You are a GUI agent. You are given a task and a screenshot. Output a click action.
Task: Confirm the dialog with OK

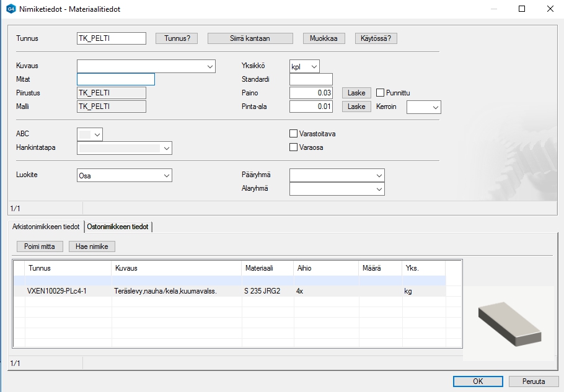(478, 381)
